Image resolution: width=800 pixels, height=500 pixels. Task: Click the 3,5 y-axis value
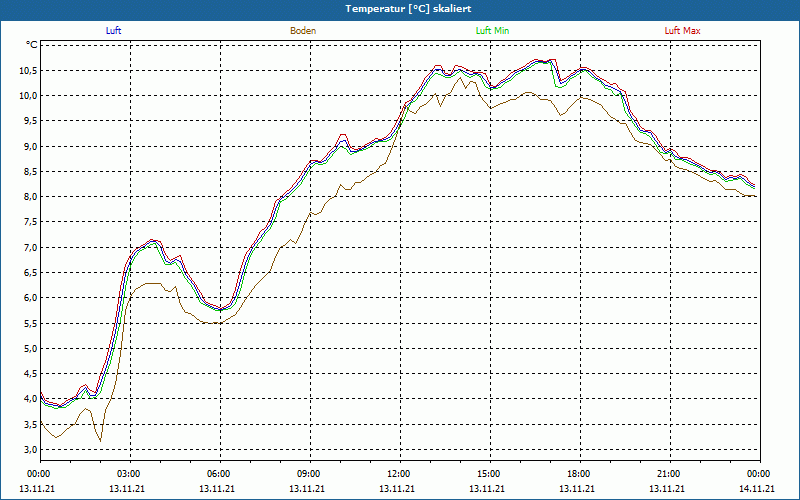(x=31, y=424)
